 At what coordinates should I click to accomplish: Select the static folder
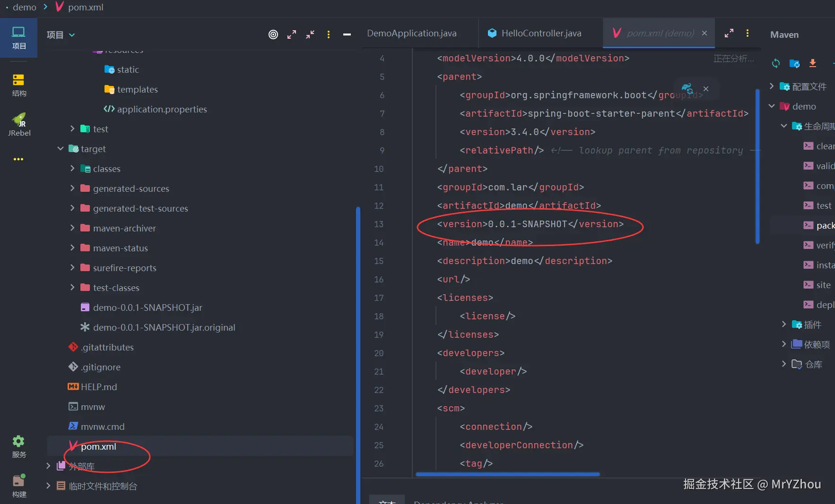(x=122, y=69)
